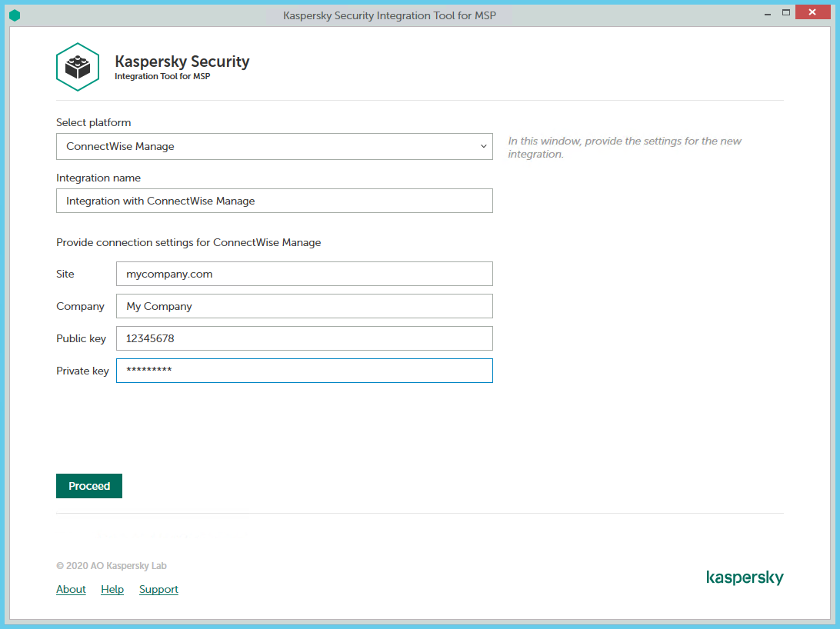Click the Company field showing My Company
The width and height of the screenshot is (840, 629).
304,306
